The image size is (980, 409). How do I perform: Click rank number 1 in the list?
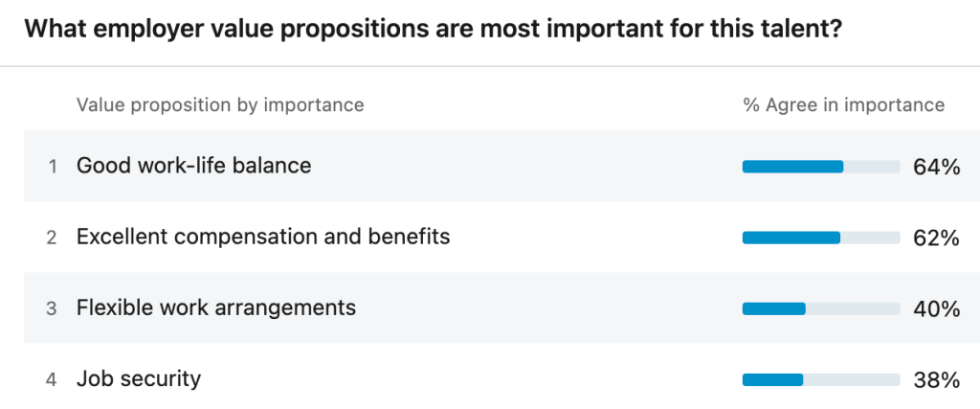(53, 167)
